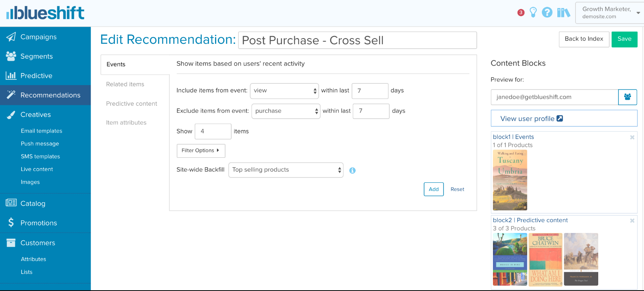The image size is (644, 291).
Task: Open the Growth Marketer account menu
Action: 609,13
